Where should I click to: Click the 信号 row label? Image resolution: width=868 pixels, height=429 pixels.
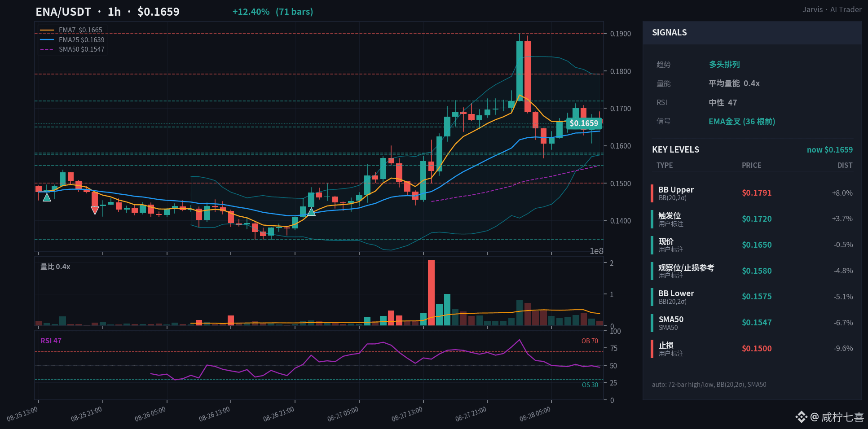coord(663,121)
